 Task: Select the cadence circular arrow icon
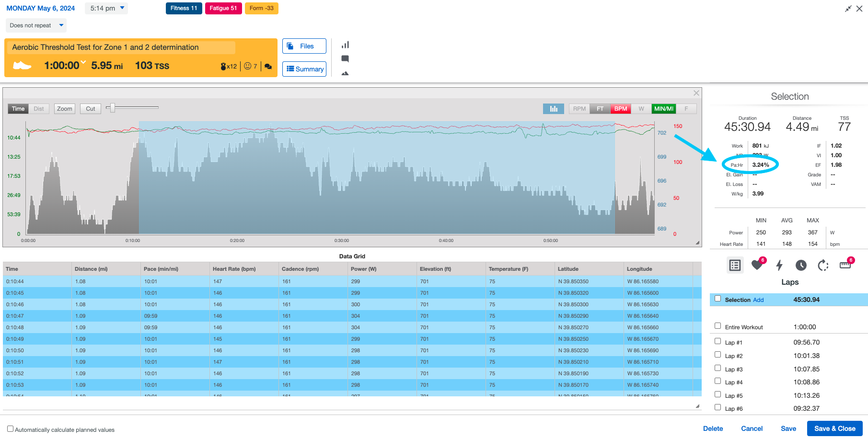point(823,265)
